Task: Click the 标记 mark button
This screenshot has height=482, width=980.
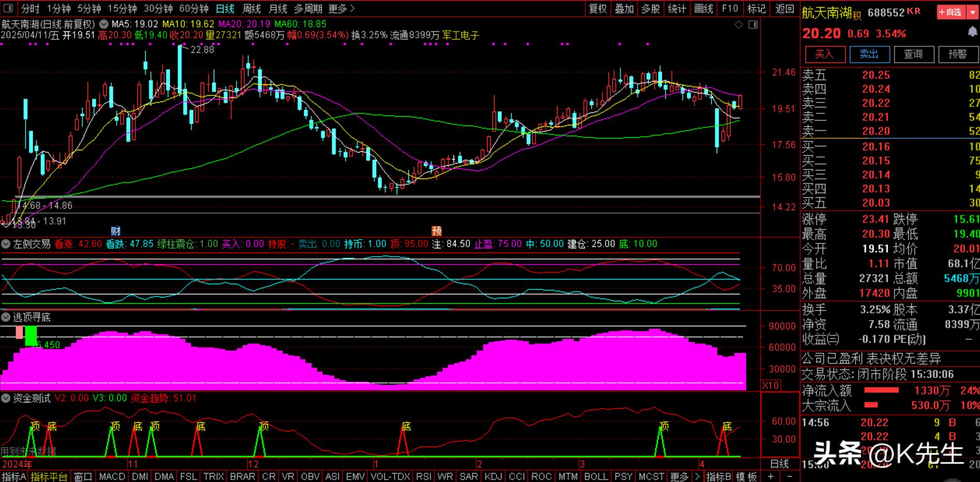Action: pos(756,9)
